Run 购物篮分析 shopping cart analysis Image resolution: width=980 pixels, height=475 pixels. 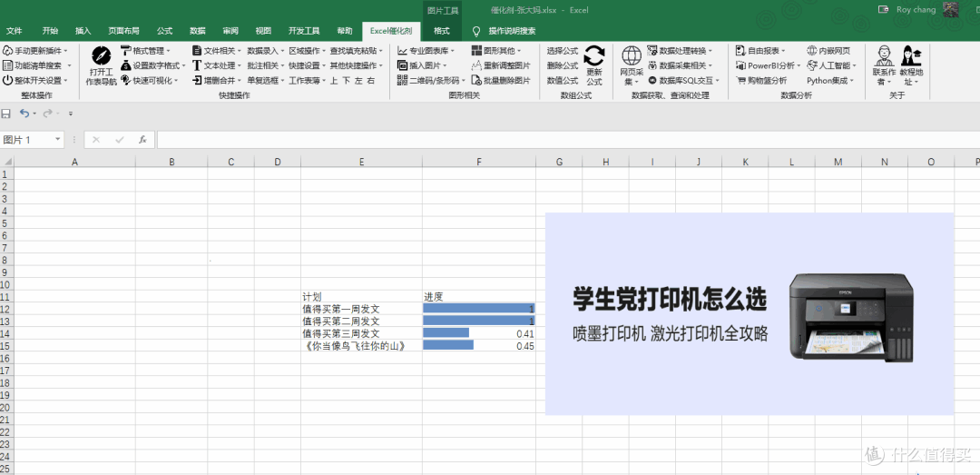761,80
